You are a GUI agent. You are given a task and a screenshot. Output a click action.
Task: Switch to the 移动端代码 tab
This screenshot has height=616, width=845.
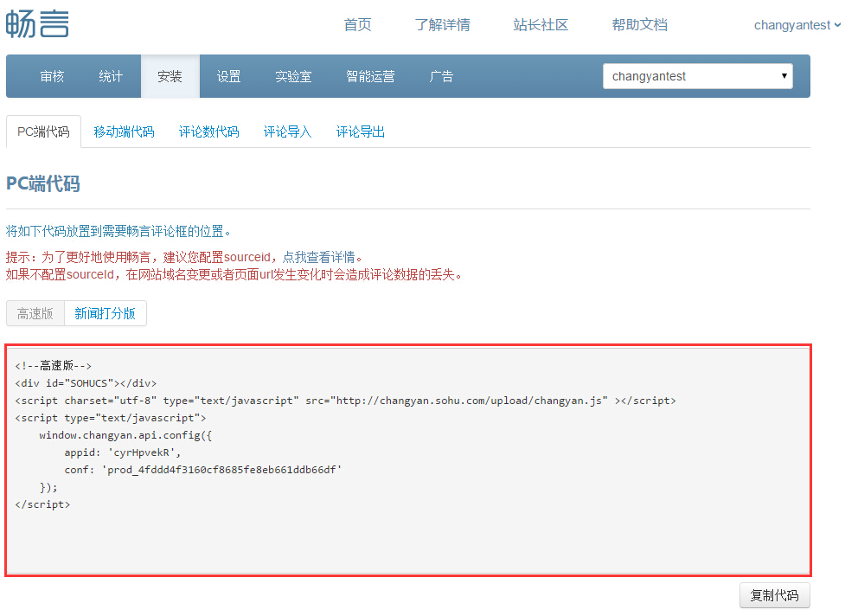[124, 132]
